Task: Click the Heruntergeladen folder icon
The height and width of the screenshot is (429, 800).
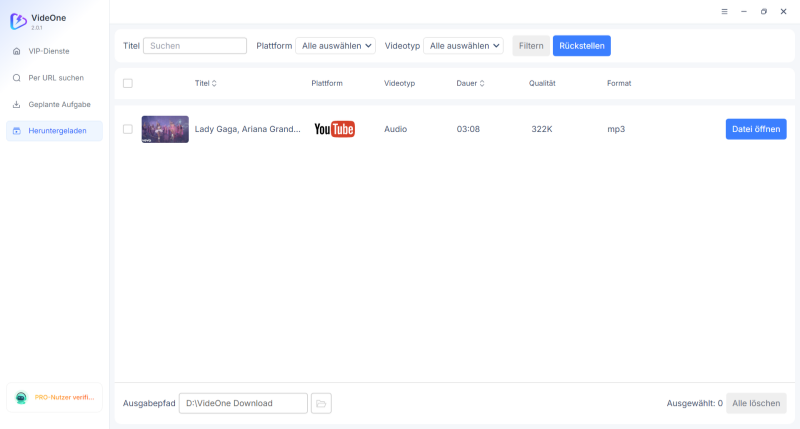Action: coord(17,131)
